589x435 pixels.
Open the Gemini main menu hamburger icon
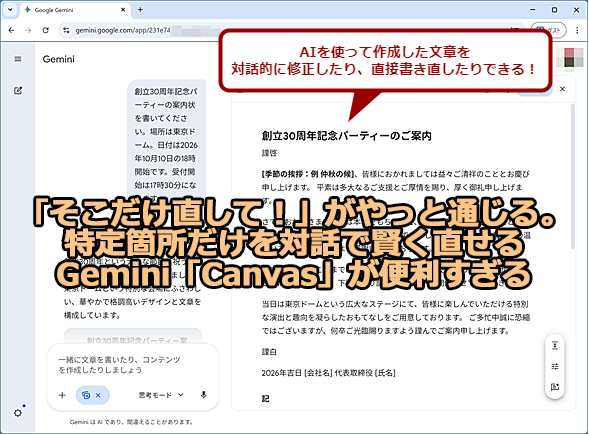point(18,59)
